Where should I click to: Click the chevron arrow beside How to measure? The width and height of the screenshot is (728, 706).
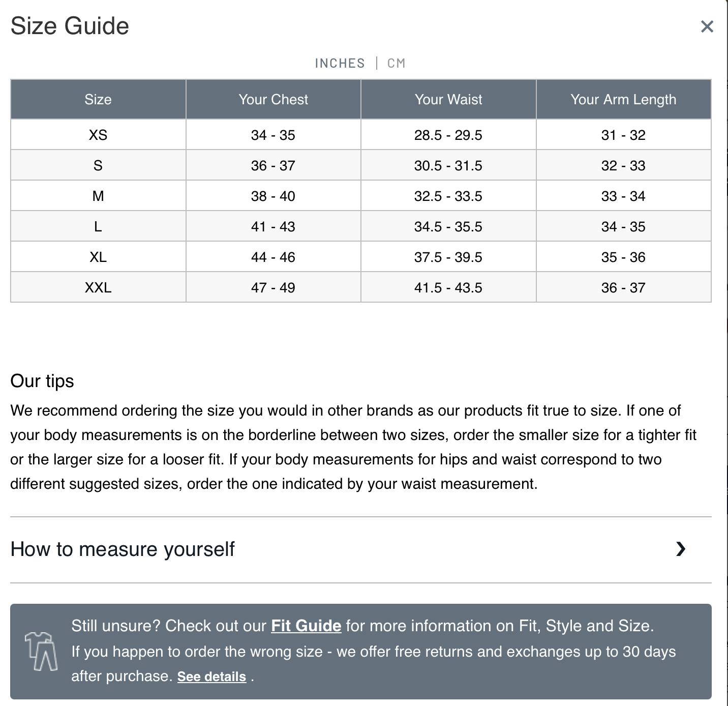(681, 549)
